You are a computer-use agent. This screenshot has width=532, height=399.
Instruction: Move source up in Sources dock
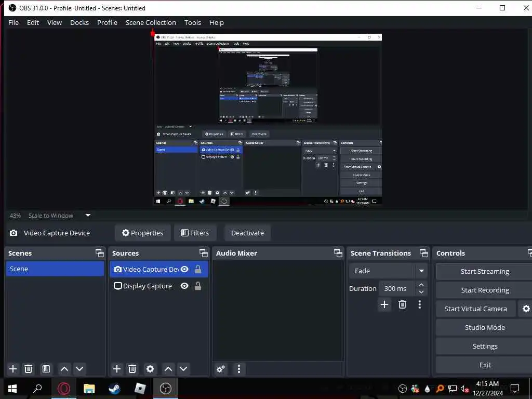(x=168, y=369)
